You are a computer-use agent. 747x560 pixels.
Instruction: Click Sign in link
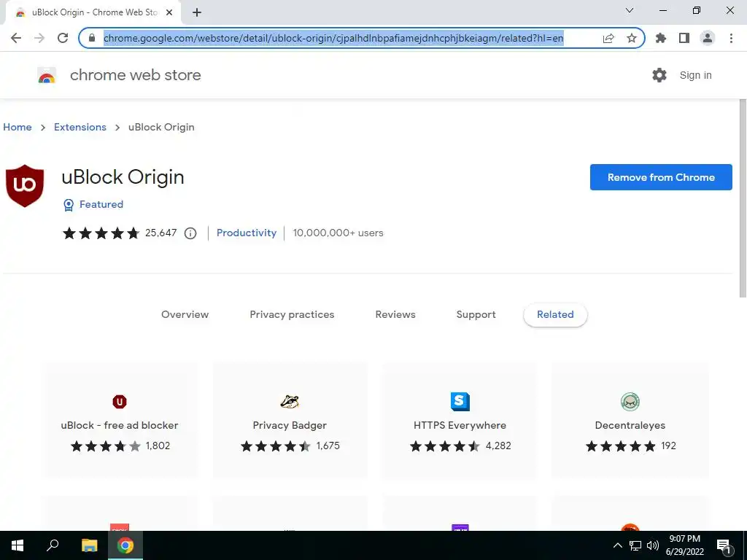695,75
